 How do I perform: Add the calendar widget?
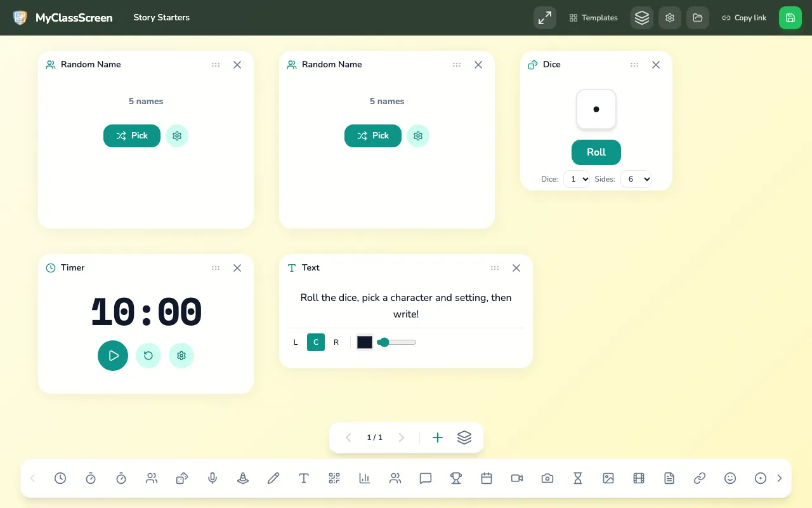487,478
